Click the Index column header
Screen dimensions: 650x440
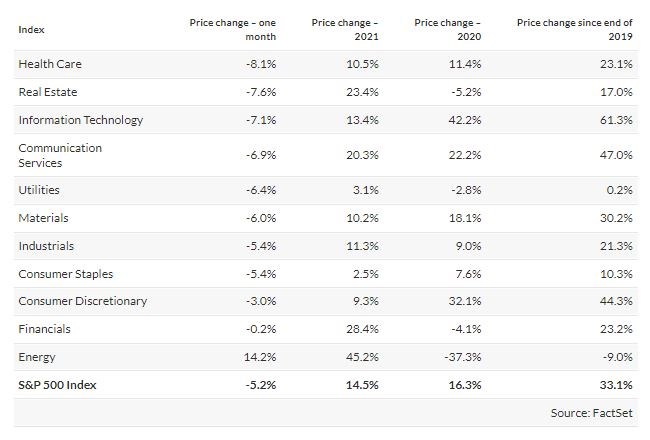click(x=32, y=29)
